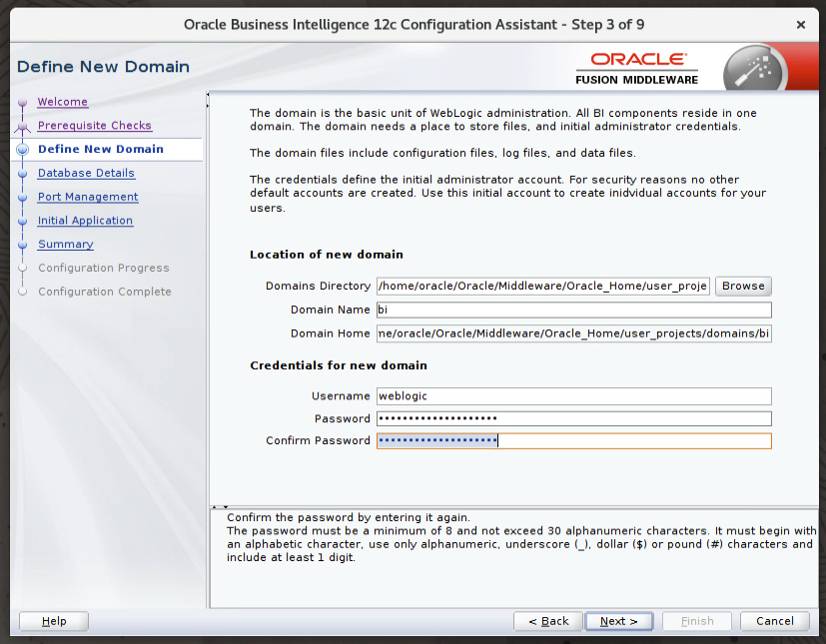Click the Browse button for Domains Directory
Screen dimensions: 826x644
743,286
